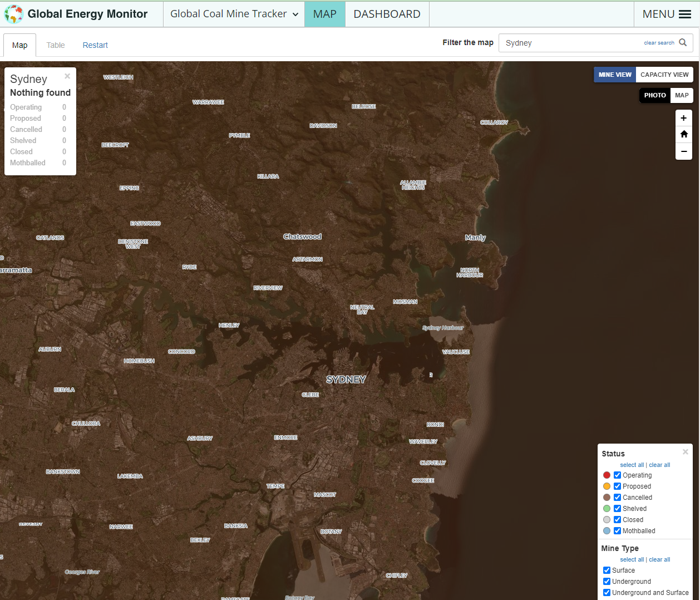Toggle the Mothballed status checkbox
The height and width of the screenshot is (600, 700).
617,531
